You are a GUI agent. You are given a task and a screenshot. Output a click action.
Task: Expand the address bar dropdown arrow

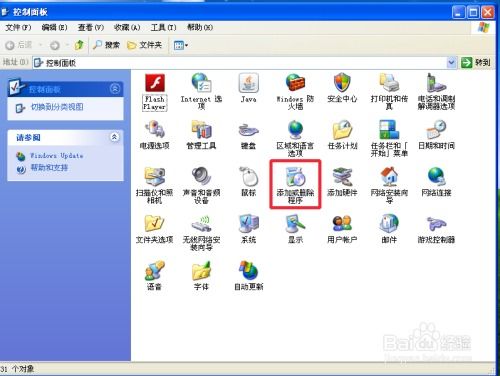(452, 62)
